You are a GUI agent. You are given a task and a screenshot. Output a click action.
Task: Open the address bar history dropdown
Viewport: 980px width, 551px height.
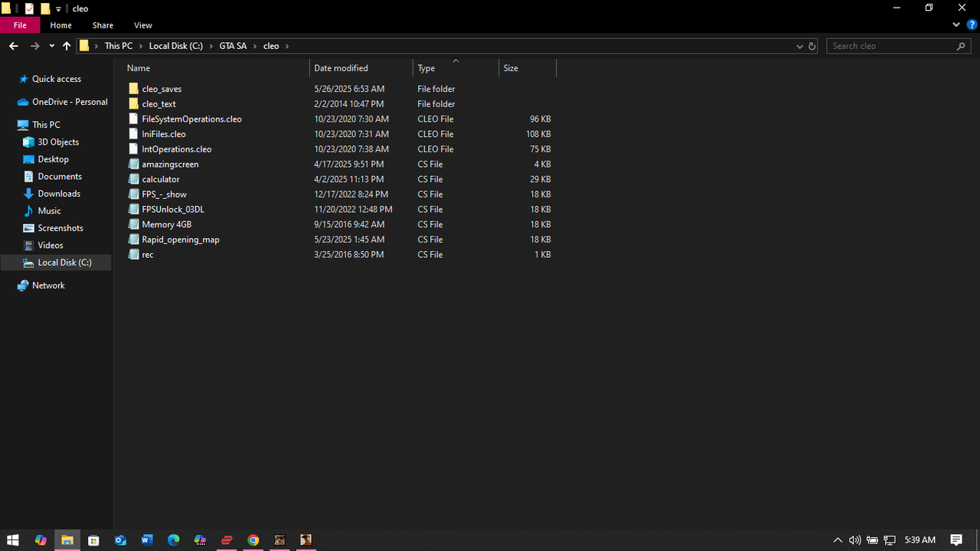(x=800, y=46)
